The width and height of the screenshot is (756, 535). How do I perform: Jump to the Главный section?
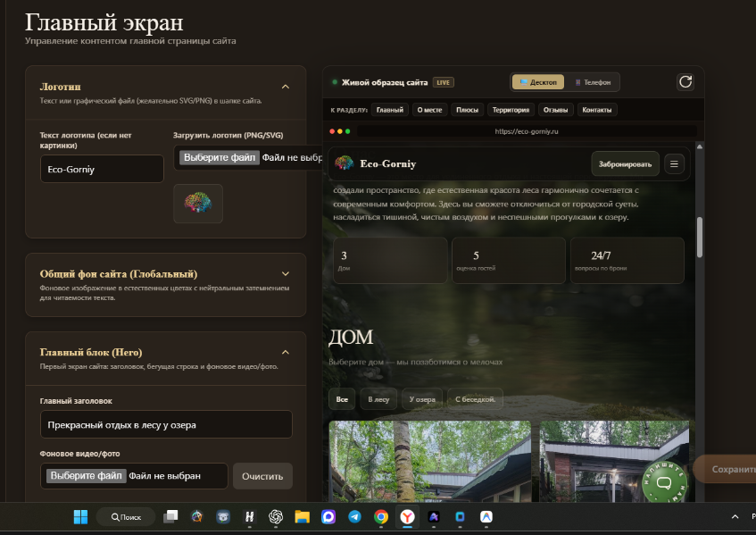(389, 110)
